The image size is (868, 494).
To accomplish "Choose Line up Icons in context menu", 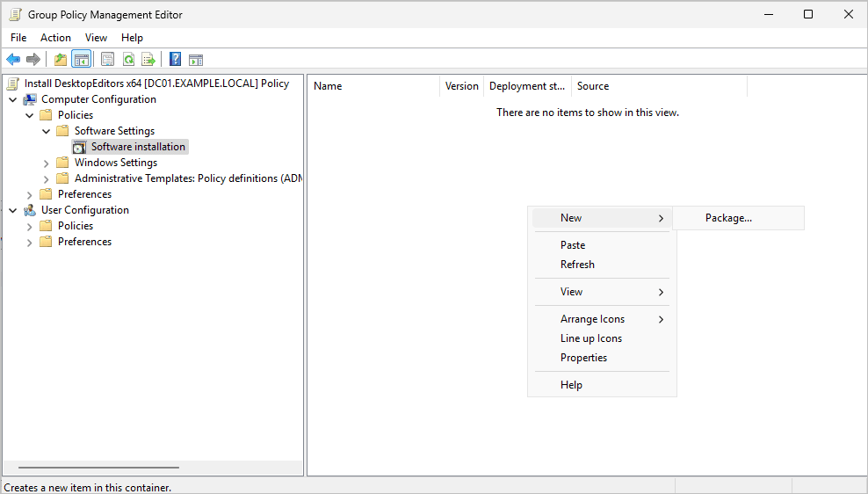I will point(602,338).
